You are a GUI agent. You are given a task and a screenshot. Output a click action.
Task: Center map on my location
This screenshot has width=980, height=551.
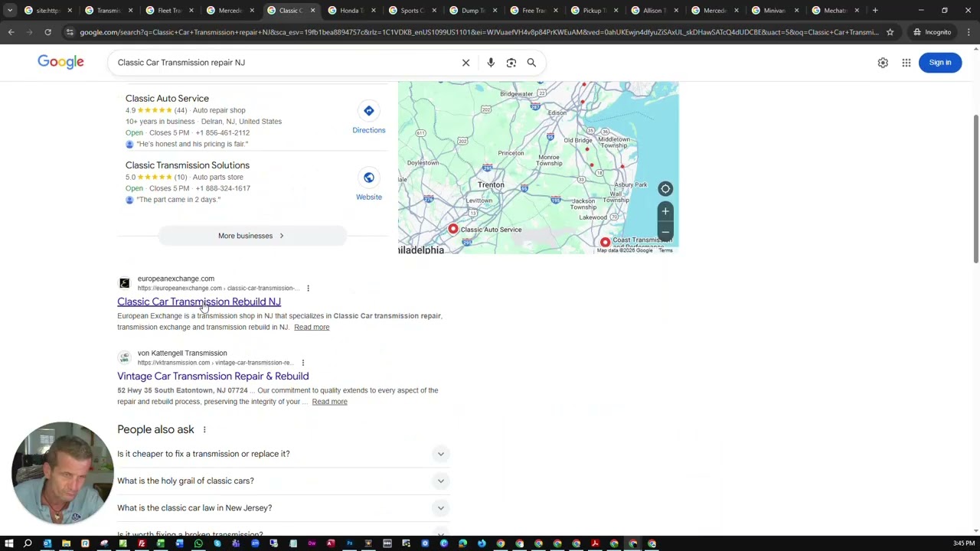(665, 189)
